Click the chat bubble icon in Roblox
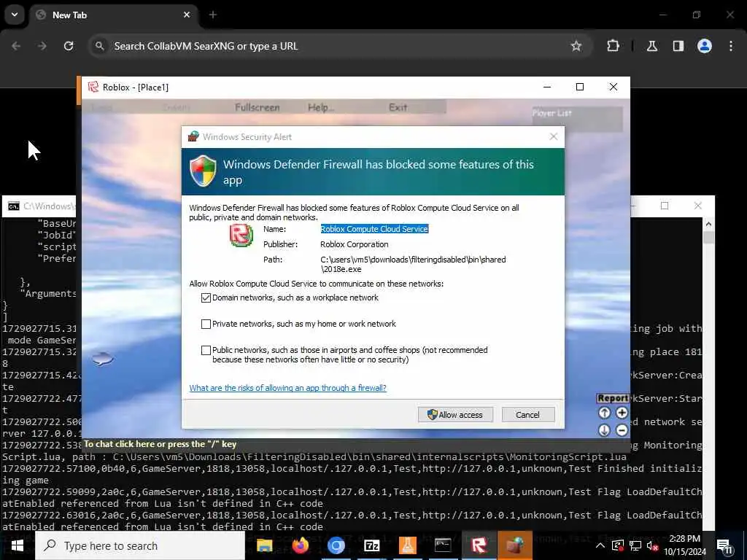The width and height of the screenshot is (747, 560). (x=102, y=358)
